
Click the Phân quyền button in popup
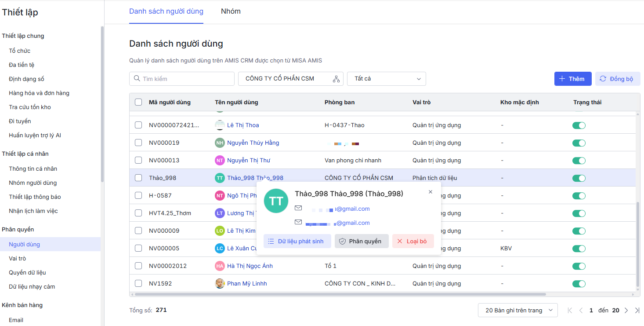[361, 241]
